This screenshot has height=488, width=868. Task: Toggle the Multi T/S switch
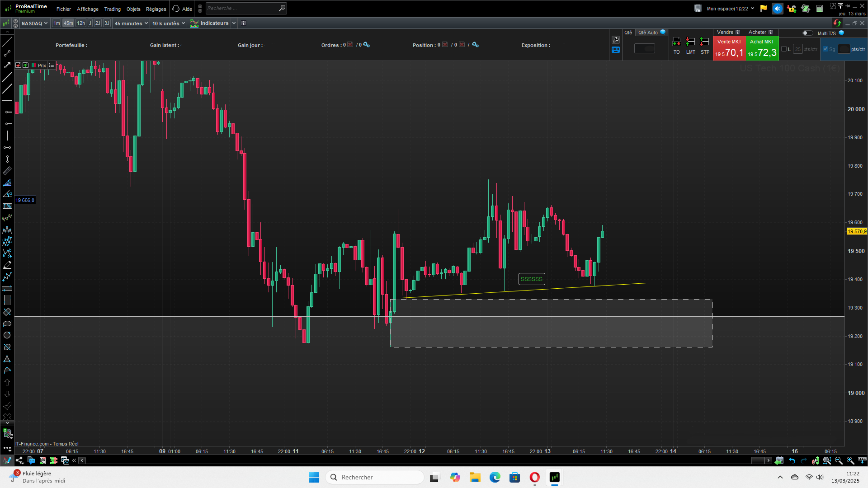coord(807,33)
